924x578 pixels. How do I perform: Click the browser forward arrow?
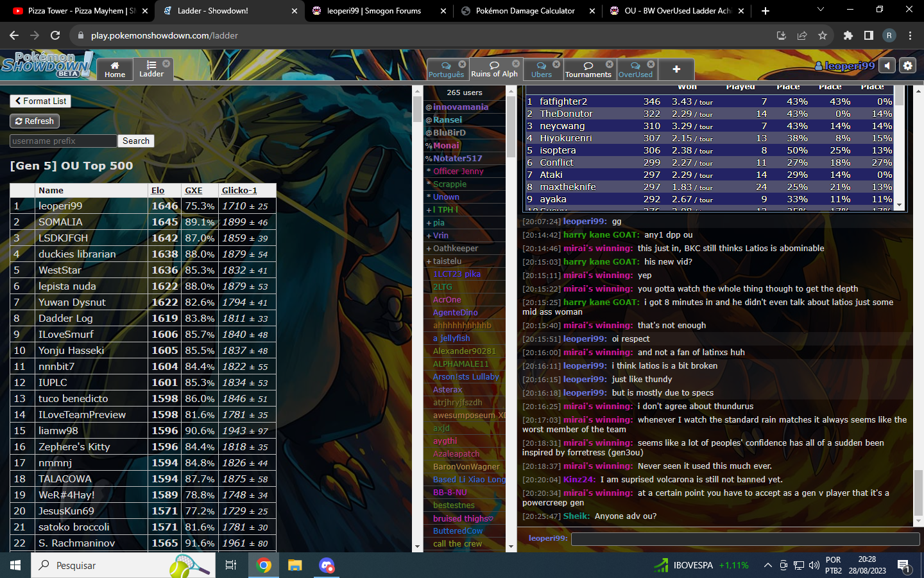(x=35, y=35)
